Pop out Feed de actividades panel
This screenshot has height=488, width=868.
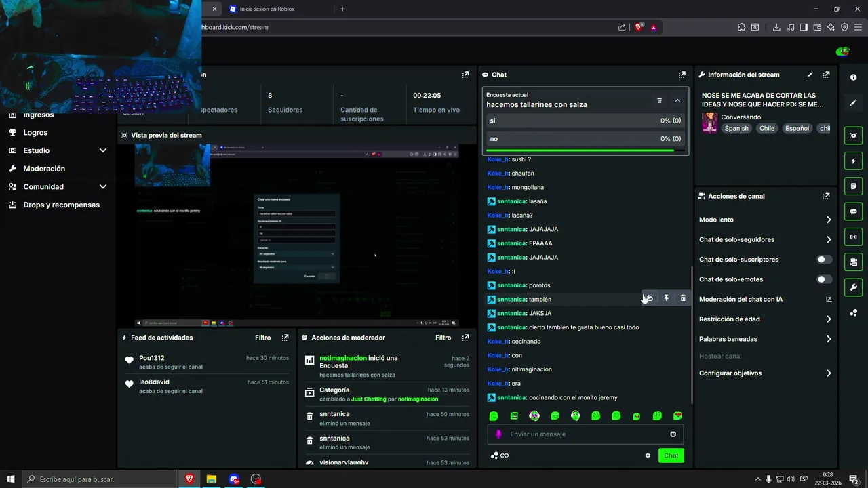tap(285, 338)
